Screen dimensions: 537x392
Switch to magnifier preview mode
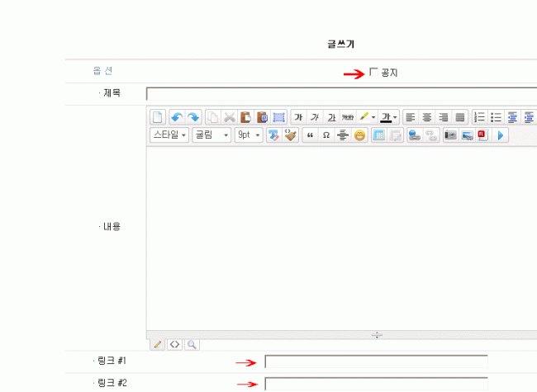[x=192, y=344]
